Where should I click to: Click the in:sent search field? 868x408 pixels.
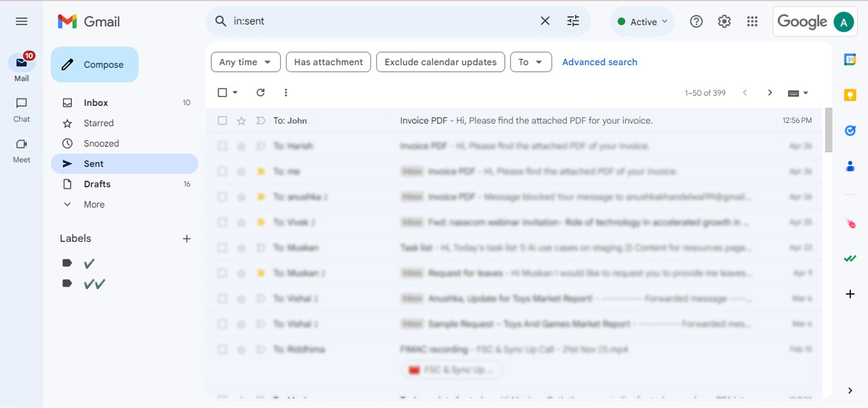click(380, 21)
